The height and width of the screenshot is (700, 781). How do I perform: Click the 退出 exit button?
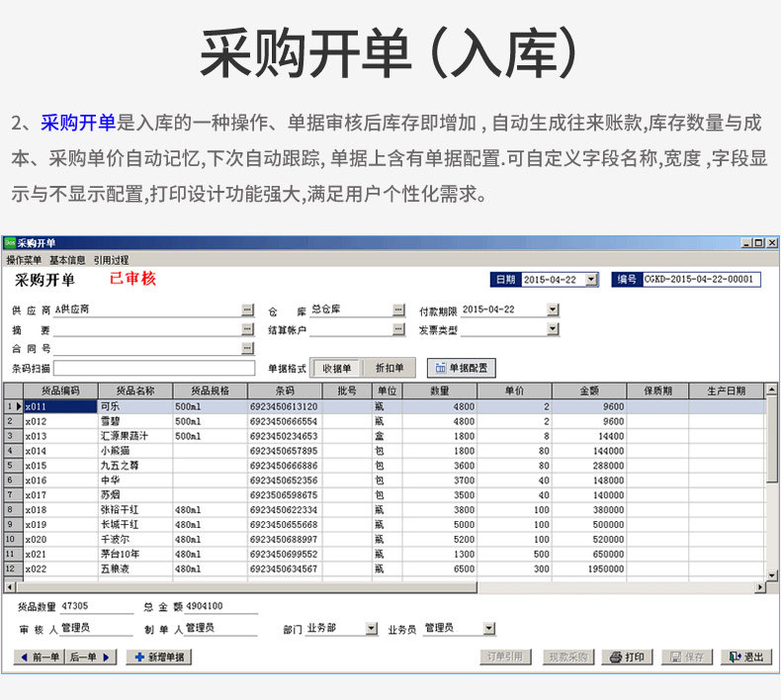click(x=746, y=656)
